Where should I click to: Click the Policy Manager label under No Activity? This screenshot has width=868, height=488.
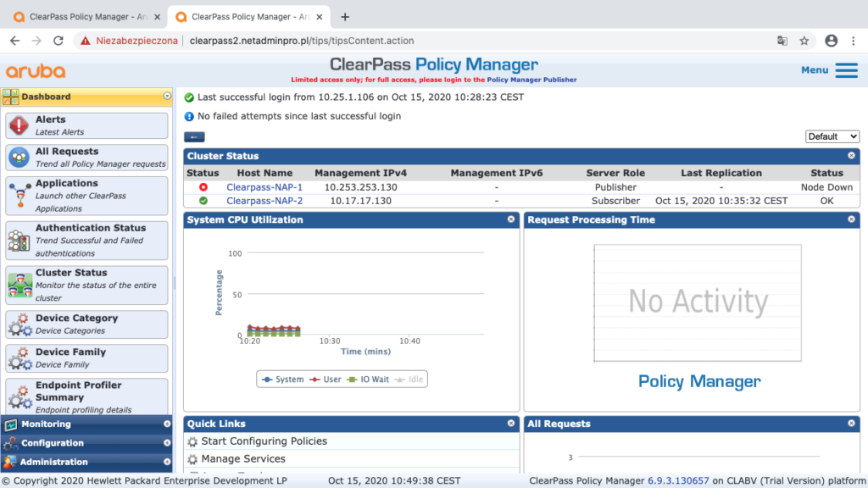click(x=699, y=381)
